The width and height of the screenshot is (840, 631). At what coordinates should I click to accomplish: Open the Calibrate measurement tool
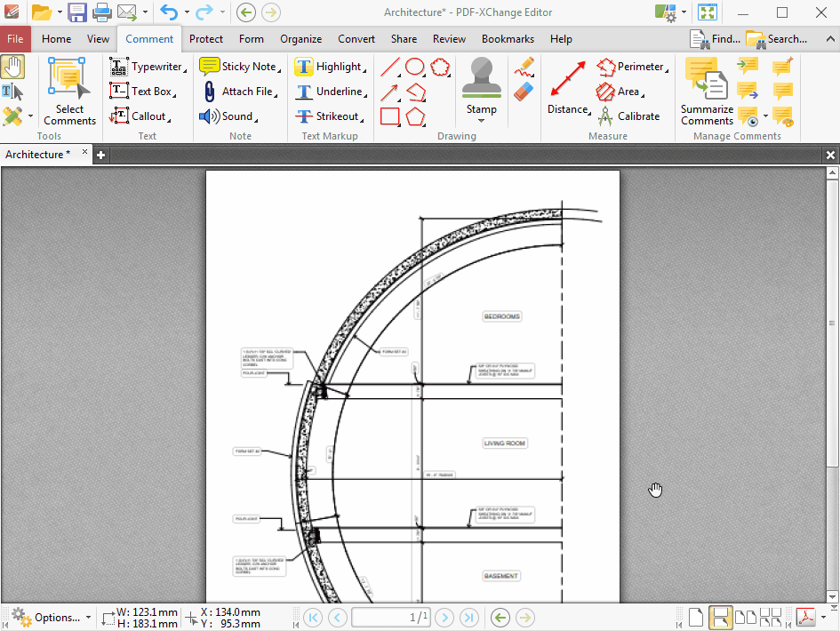(x=628, y=116)
